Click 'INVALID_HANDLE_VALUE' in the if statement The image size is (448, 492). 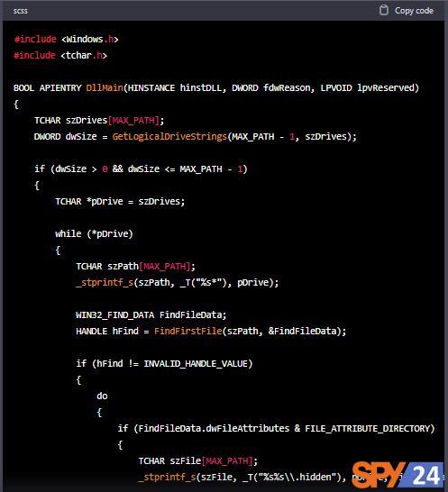tap(196, 363)
